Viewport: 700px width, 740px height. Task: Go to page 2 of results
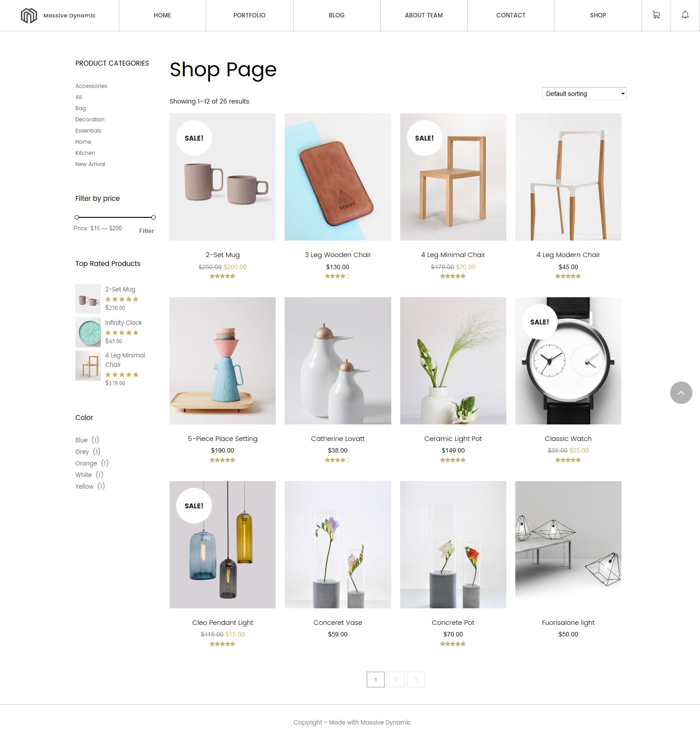[396, 679]
